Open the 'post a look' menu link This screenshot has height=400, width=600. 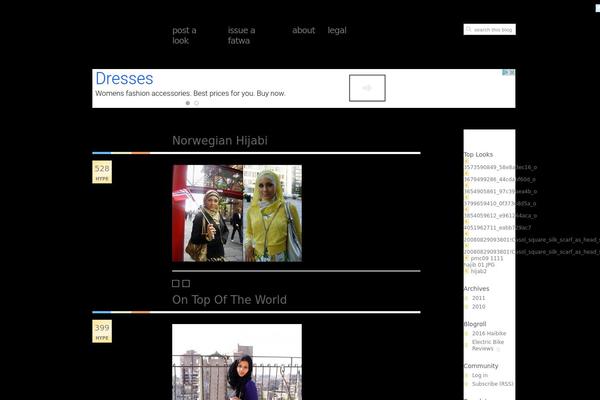[x=184, y=35]
